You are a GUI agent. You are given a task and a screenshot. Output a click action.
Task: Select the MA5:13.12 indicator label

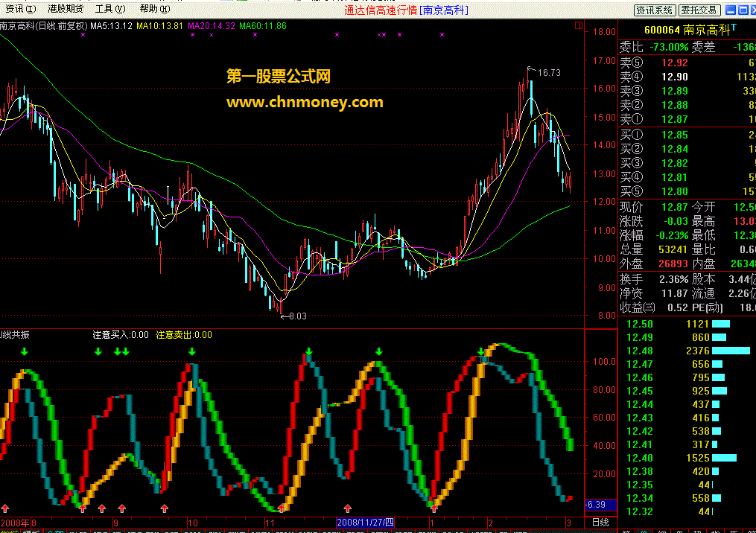pyautogui.click(x=112, y=25)
